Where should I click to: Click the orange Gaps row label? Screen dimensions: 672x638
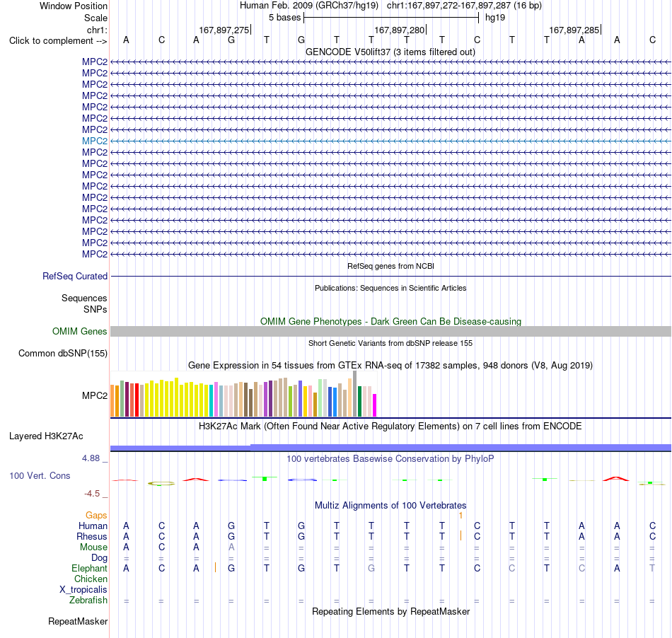point(96,516)
